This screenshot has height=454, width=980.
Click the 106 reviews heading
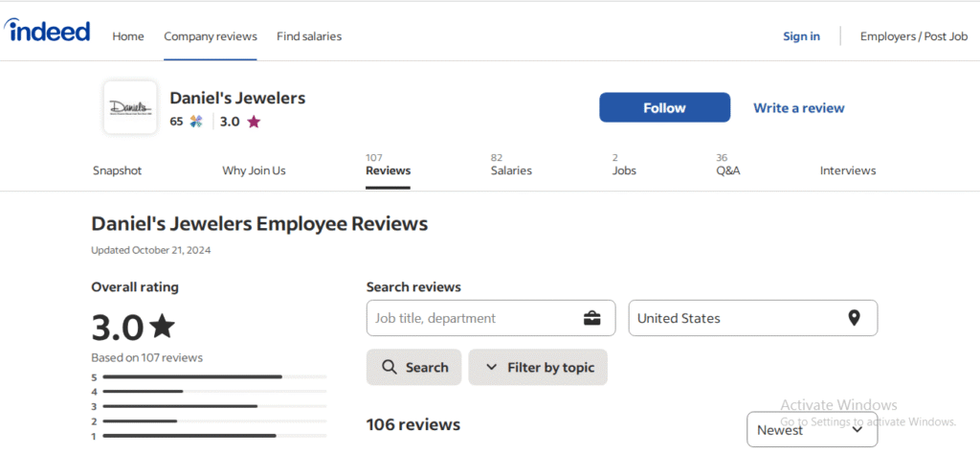413,424
